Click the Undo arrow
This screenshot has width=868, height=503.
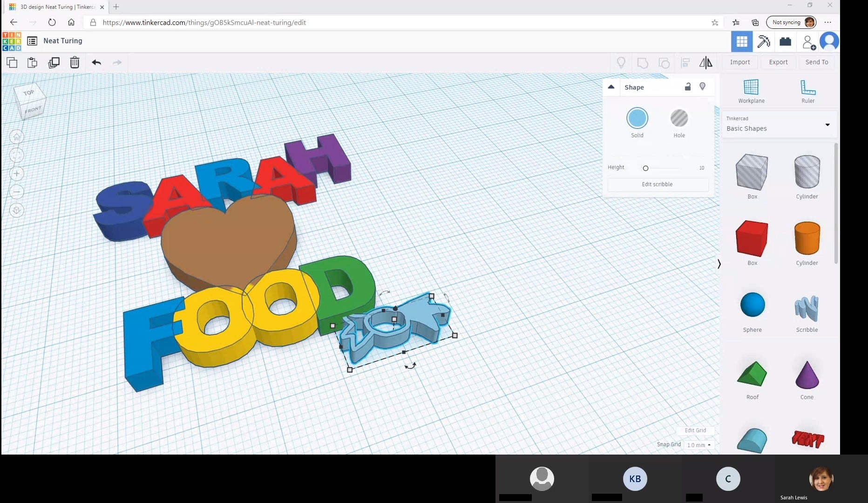click(96, 62)
